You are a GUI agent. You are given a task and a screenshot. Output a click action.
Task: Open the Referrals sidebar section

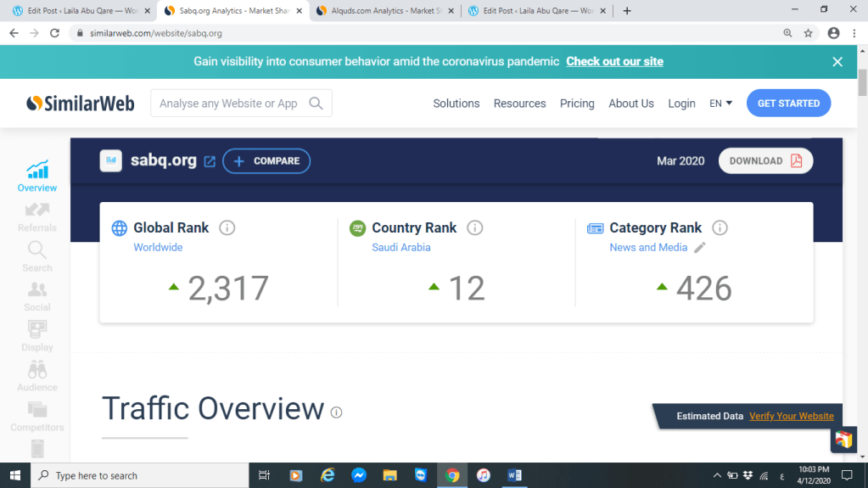(37, 216)
